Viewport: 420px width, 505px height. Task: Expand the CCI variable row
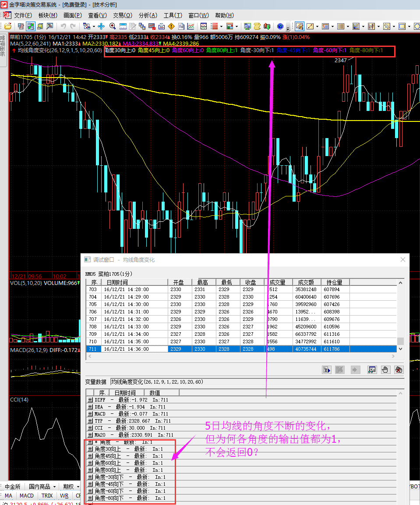tap(90, 428)
